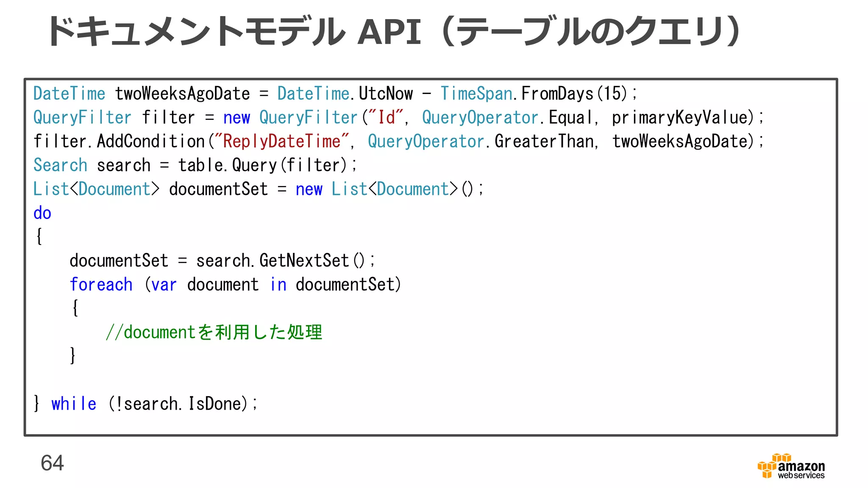Click the 'foreach' keyword

tap(101, 284)
